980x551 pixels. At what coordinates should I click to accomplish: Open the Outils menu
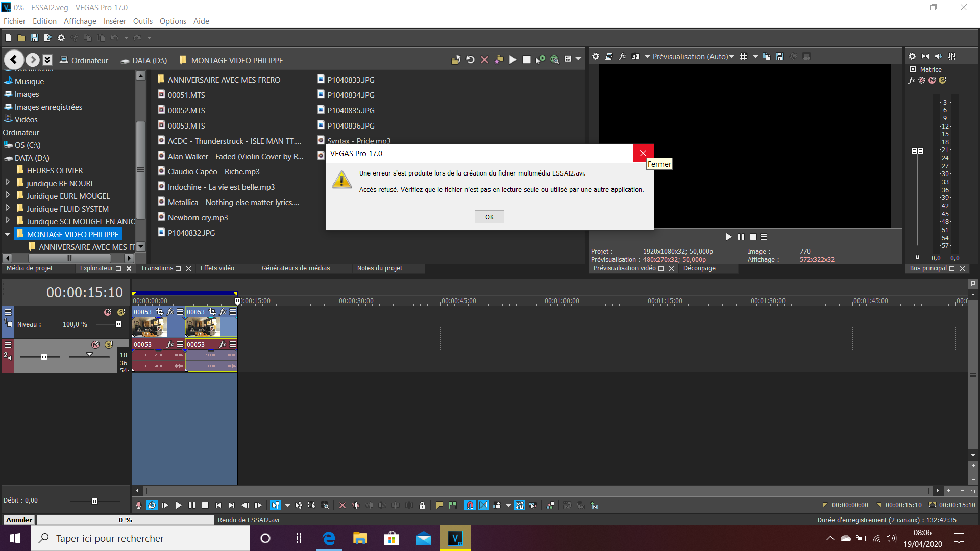(142, 21)
